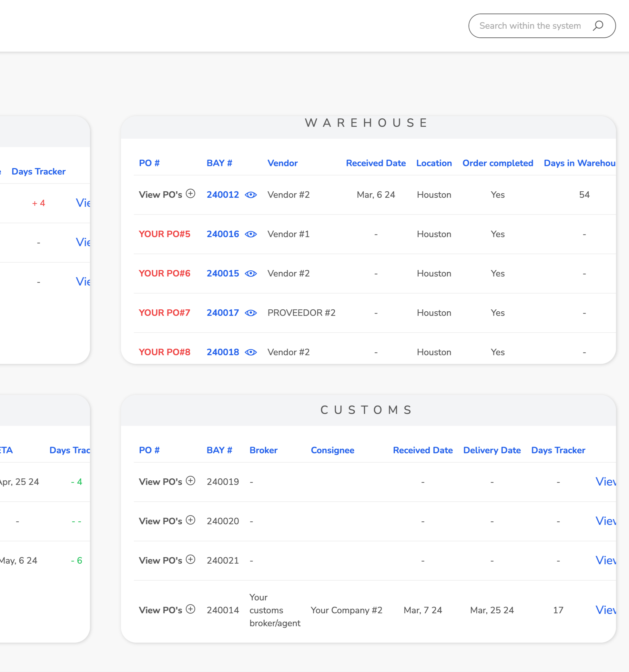The width and height of the screenshot is (629, 672).
Task: Click the eye preview icon beside BAY 240016
Action: pyautogui.click(x=250, y=234)
